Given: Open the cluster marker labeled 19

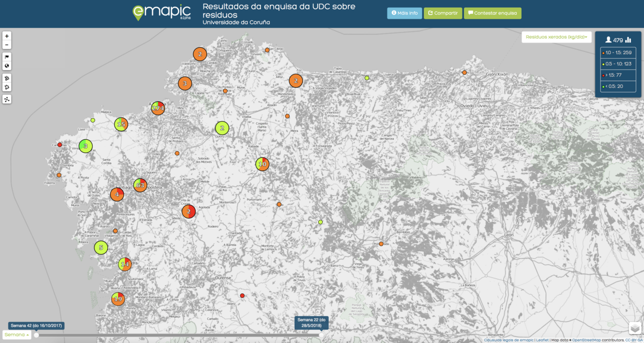Looking at the screenshot, I should tap(118, 299).
